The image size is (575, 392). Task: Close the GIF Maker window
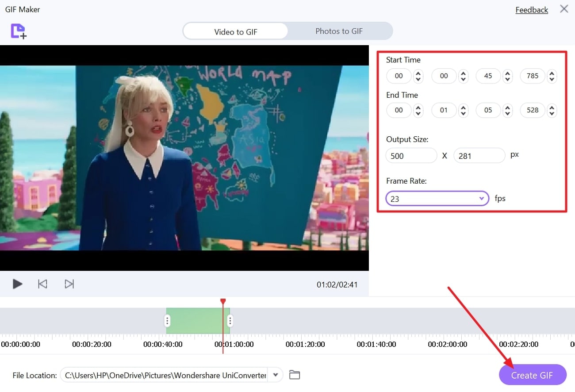(x=564, y=9)
